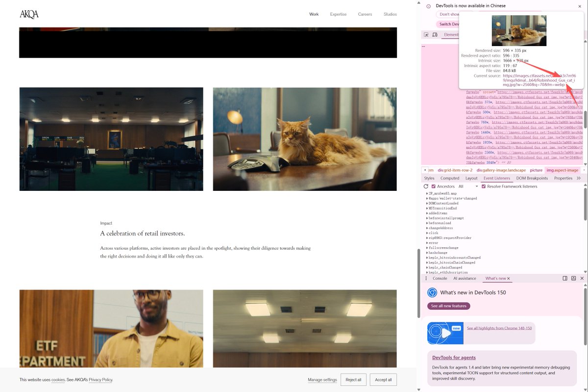This screenshot has height=392, width=588.
Task: Open the Studios nav link
Action: (390, 14)
